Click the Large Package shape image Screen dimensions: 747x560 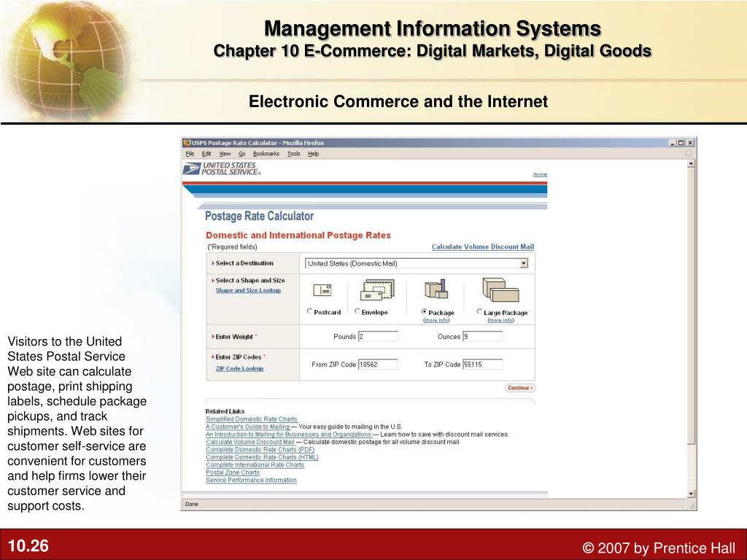click(500, 290)
